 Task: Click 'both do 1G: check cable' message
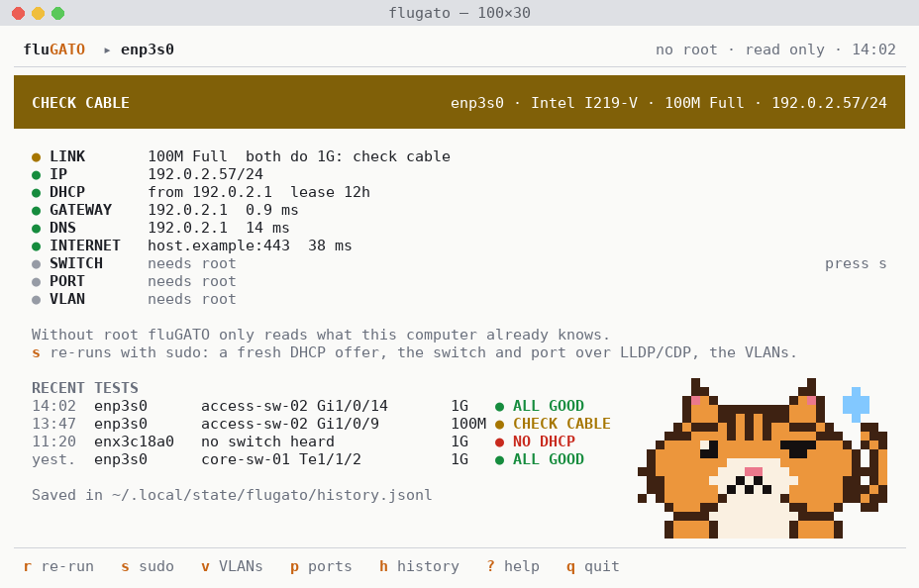[349, 156]
